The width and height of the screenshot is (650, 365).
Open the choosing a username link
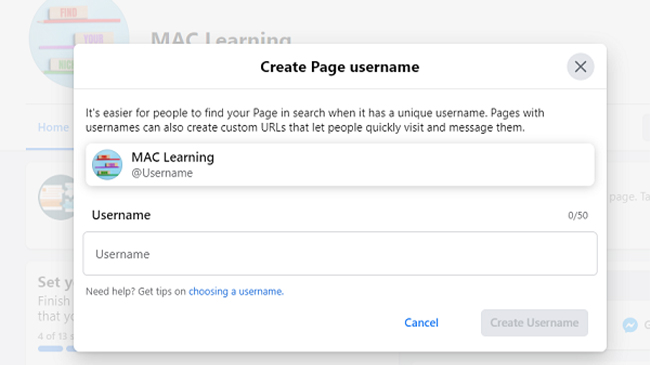(236, 291)
